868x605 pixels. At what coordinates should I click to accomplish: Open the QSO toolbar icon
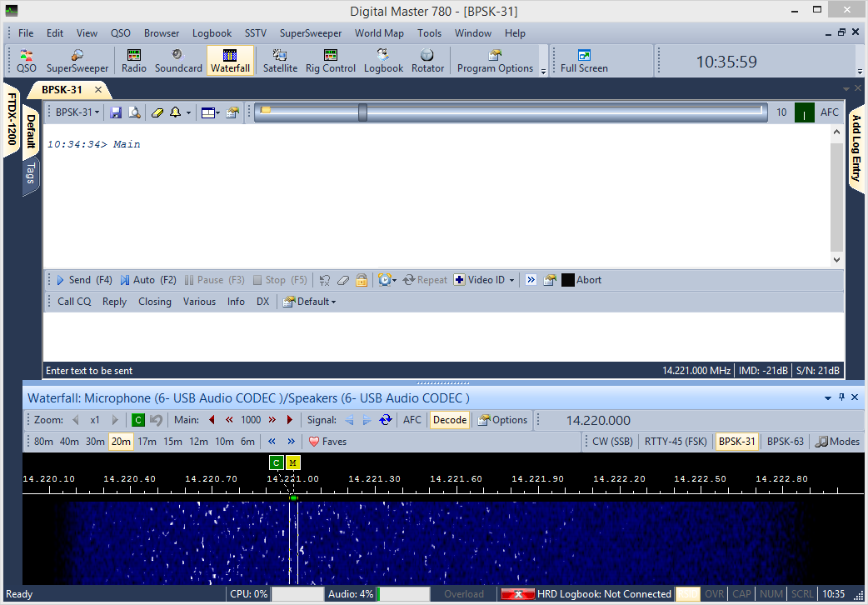pos(26,61)
